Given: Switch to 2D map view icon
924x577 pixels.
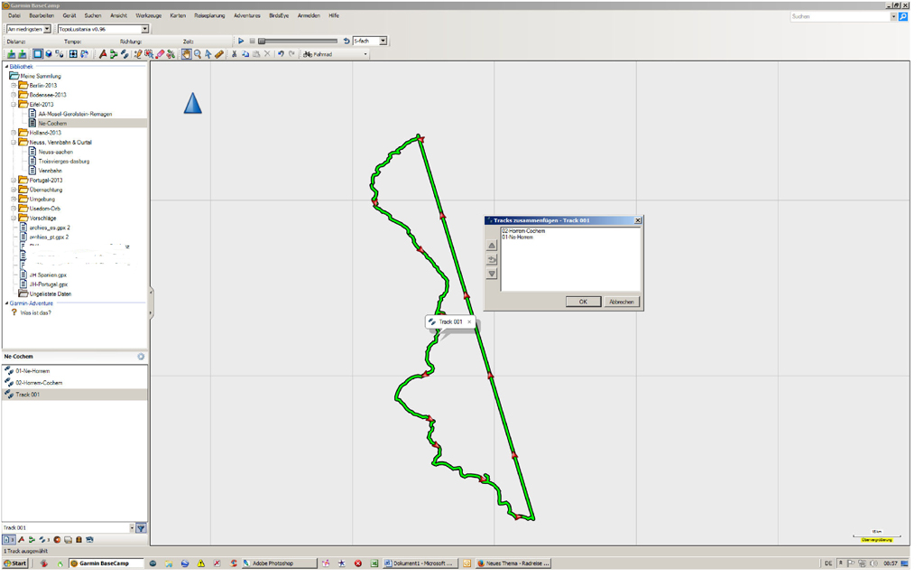Looking at the screenshot, I should [38, 54].
